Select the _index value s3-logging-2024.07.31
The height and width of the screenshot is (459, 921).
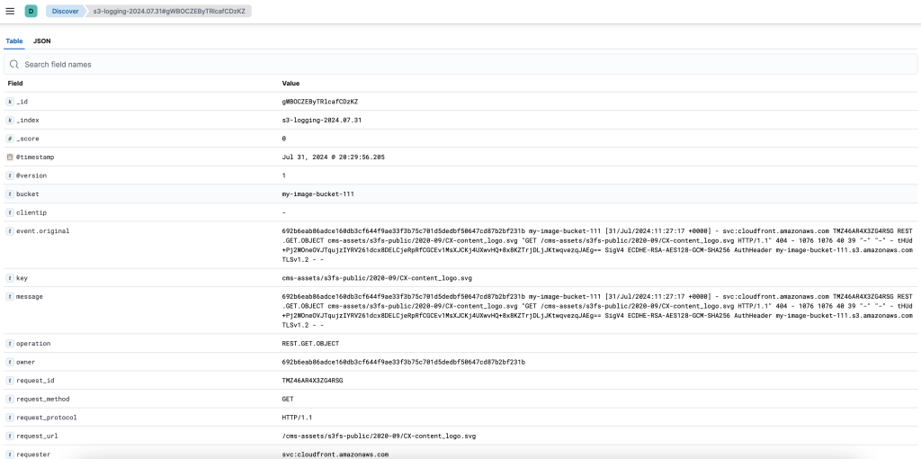pos(320,120)
